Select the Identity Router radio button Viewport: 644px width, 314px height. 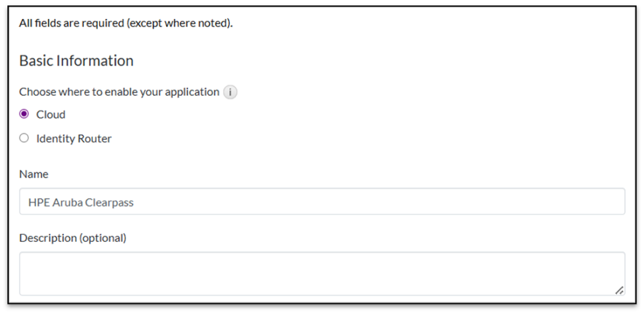click(24, 138)
